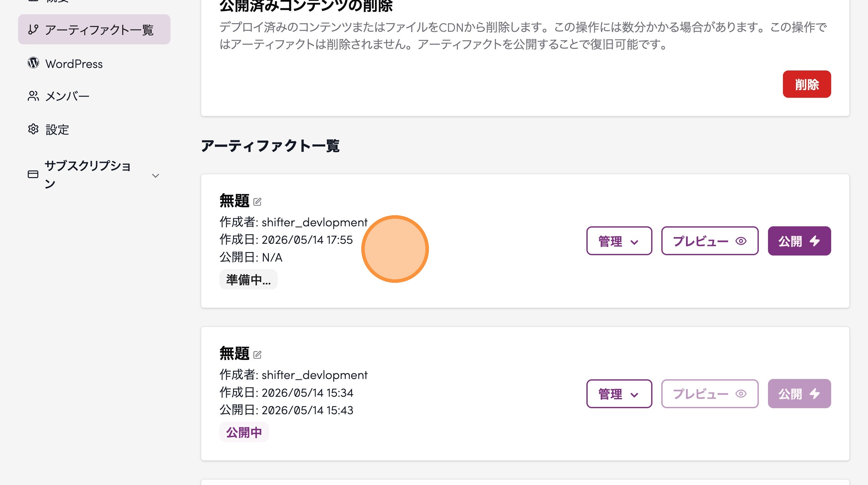Expand the サブスクリプション sidebar section chevron
The image size is (868, 485).
(155, 176)
